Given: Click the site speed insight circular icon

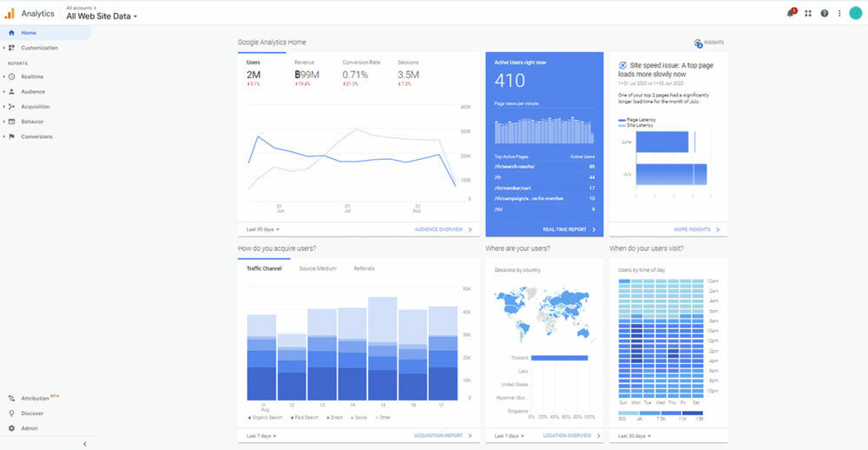Looking at the screenshot, I should click(622, 65).
